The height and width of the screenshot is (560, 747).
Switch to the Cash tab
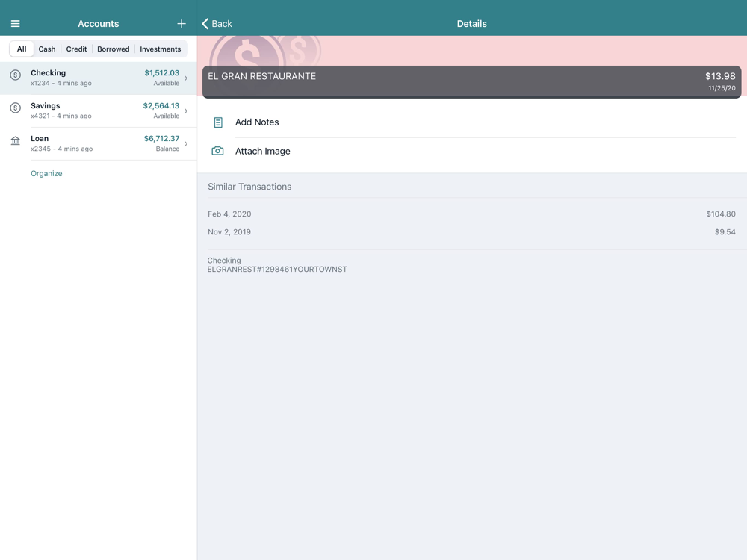[46, 49]
